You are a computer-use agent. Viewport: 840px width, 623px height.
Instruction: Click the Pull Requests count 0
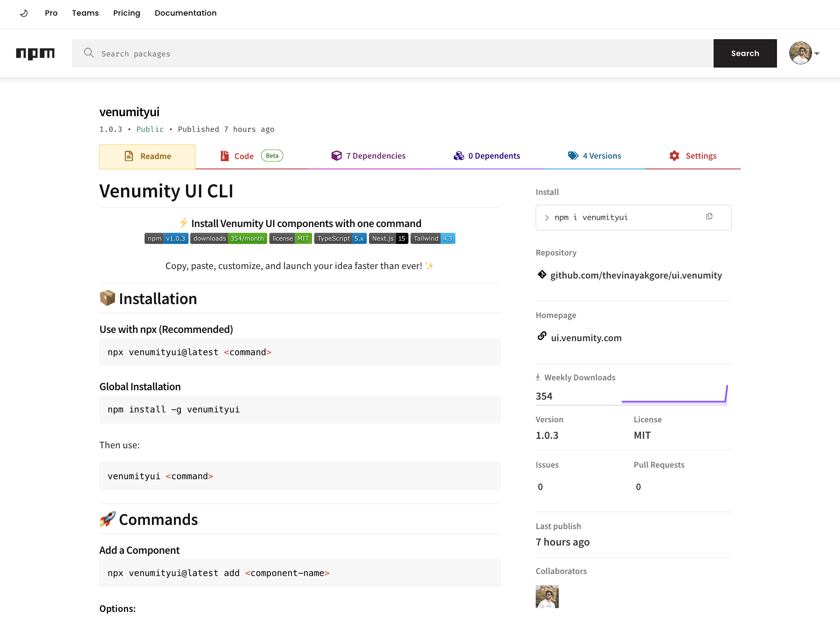pos(638,487)
